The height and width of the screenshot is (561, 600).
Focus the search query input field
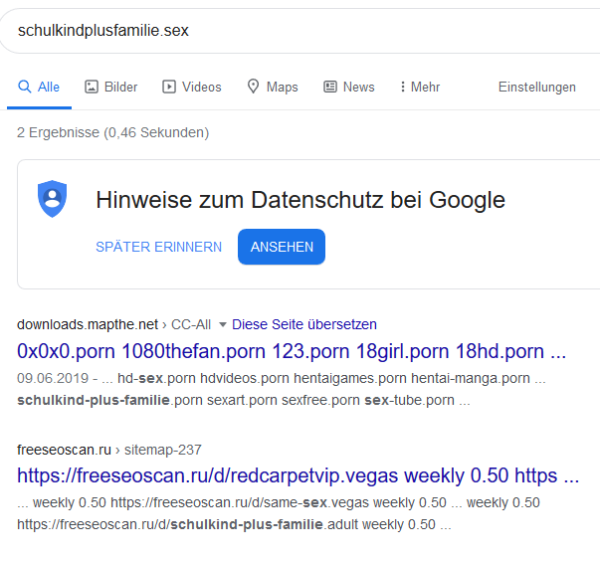300,31
